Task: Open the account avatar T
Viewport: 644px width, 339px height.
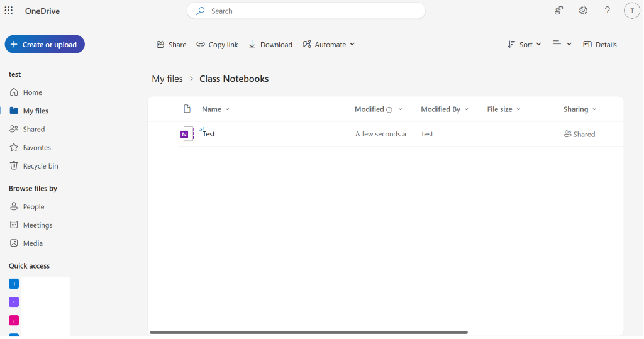Action: tap(631, 11)
